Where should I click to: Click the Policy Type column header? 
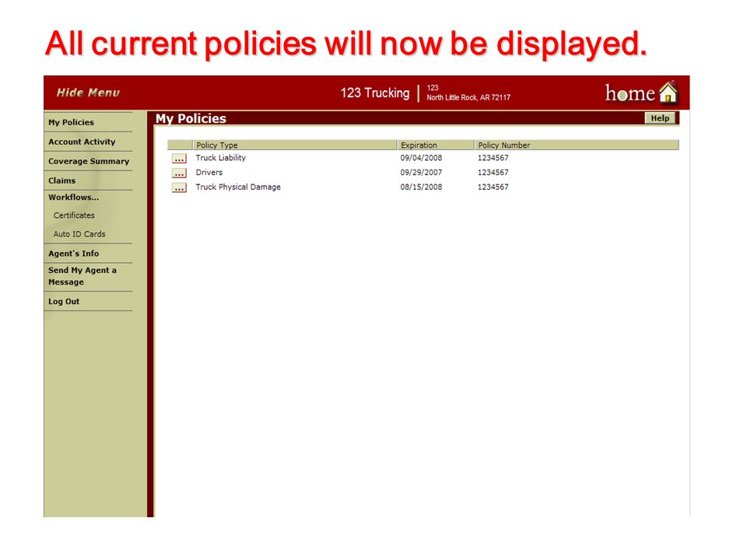pyautogui.click(x=294, y=145)
